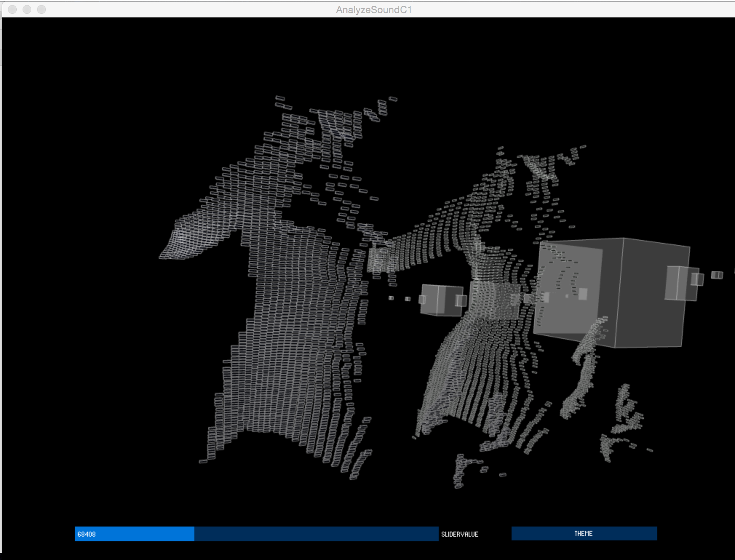Maximize the AnalyzeSoundC1 window
735x560 pixels.
[x=41, y=9]
